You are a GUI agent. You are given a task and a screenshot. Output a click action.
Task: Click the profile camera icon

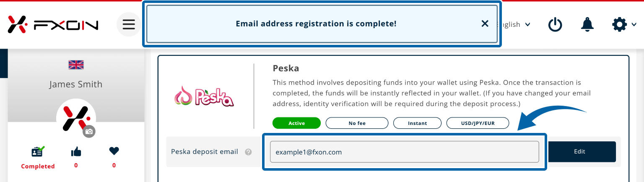click(89, 131)
